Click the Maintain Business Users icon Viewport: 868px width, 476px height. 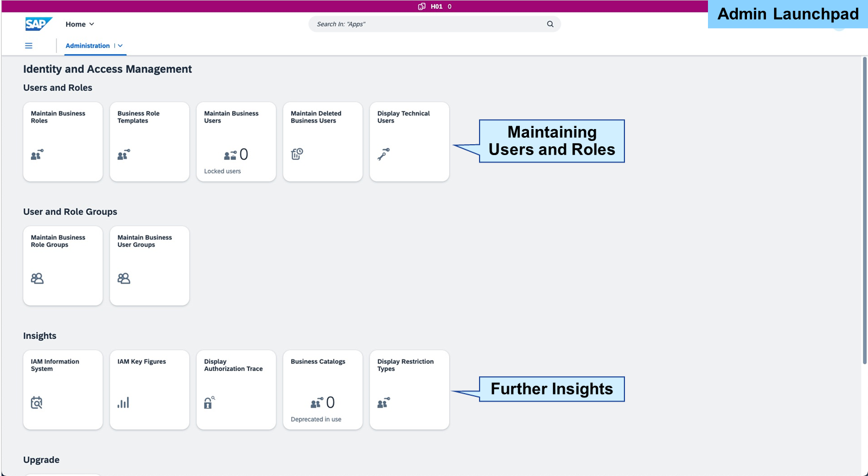(230, 155)
